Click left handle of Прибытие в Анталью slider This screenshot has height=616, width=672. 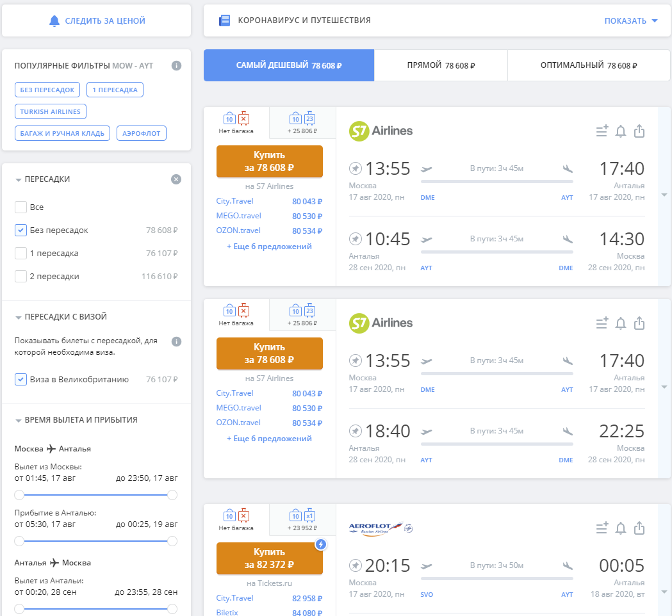(19, 541)
